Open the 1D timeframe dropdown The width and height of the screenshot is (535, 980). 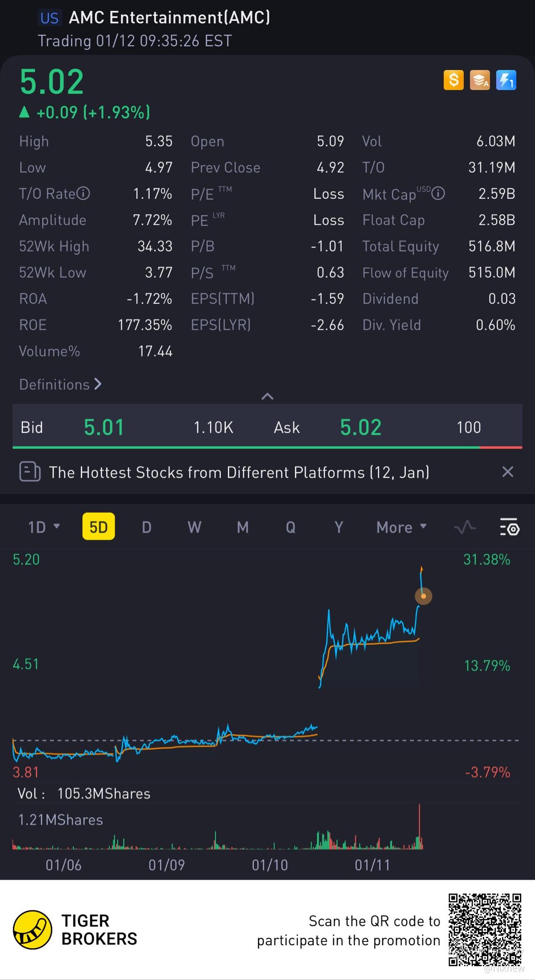[44, 527]
